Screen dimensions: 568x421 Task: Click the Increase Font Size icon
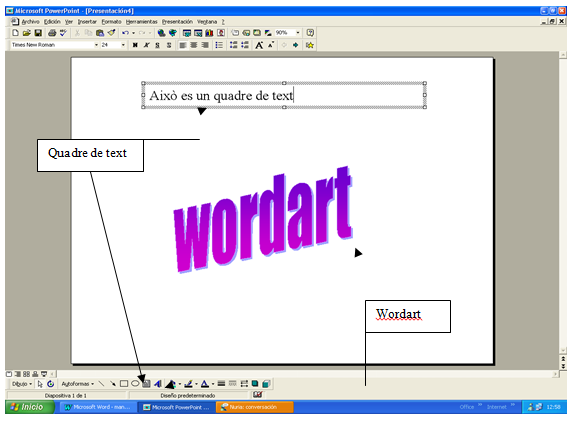(259, 45)
